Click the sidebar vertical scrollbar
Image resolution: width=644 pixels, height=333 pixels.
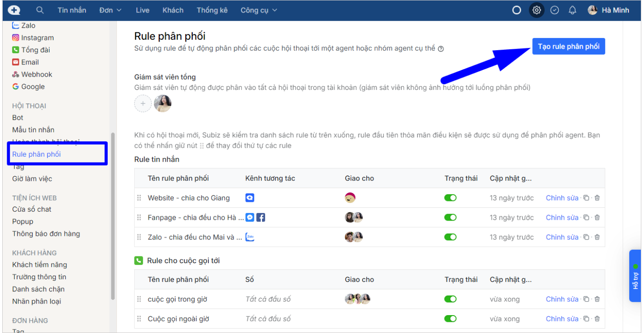[x=113, y=215]
